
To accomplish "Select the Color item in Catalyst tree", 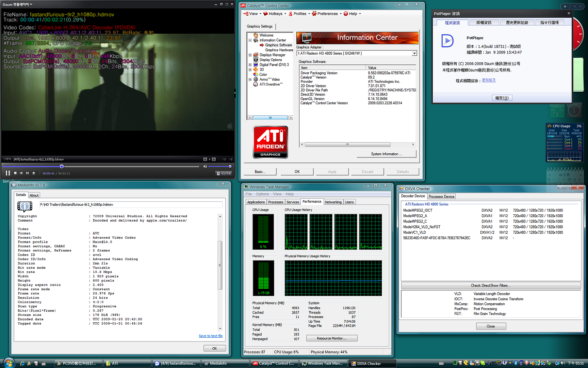I will (263, 74).
